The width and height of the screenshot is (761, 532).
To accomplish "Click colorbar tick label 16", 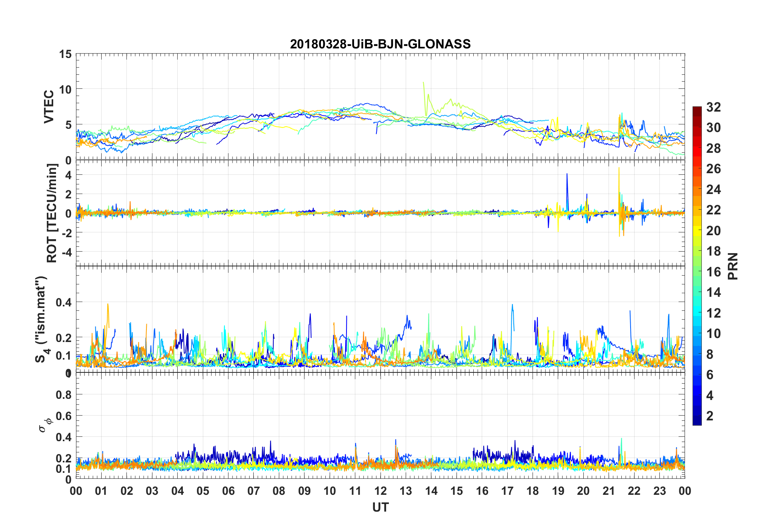I will click(x=713, y=272).
